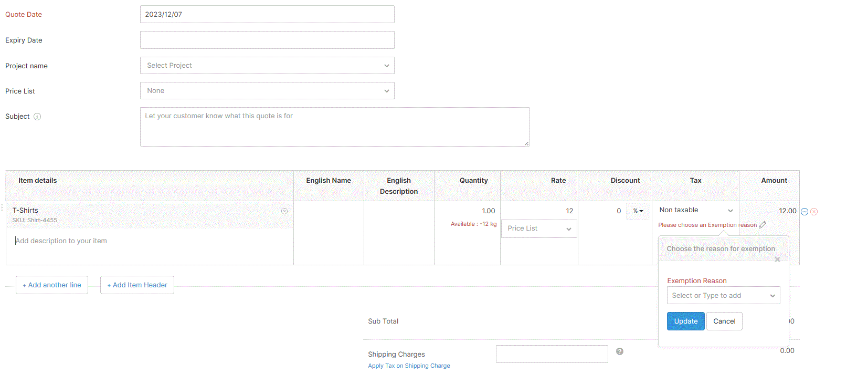Viewport: 868px width, 374px height.
Task: Expand the Exemption Reason select box
Action: [x=723, y=296]
